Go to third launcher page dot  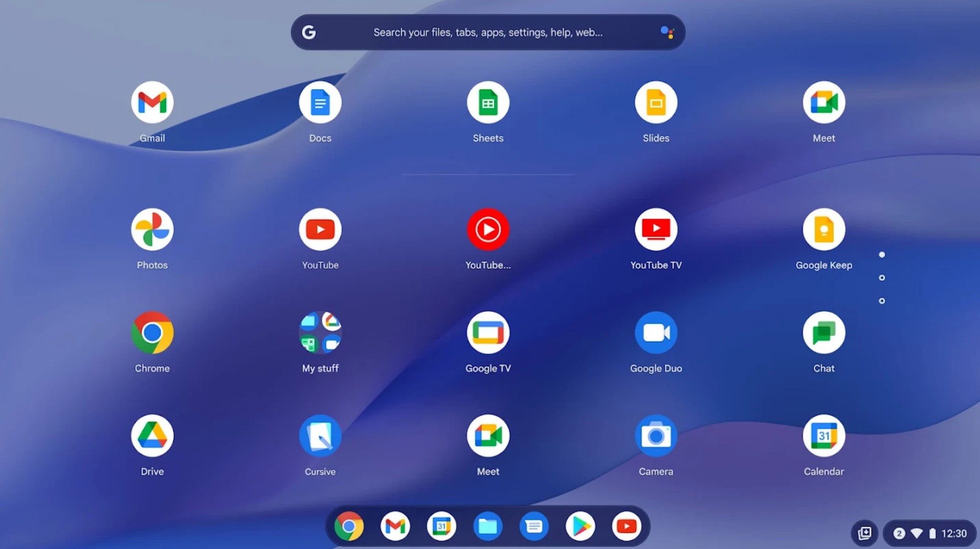pyautogui.click(x=882, y=301)
